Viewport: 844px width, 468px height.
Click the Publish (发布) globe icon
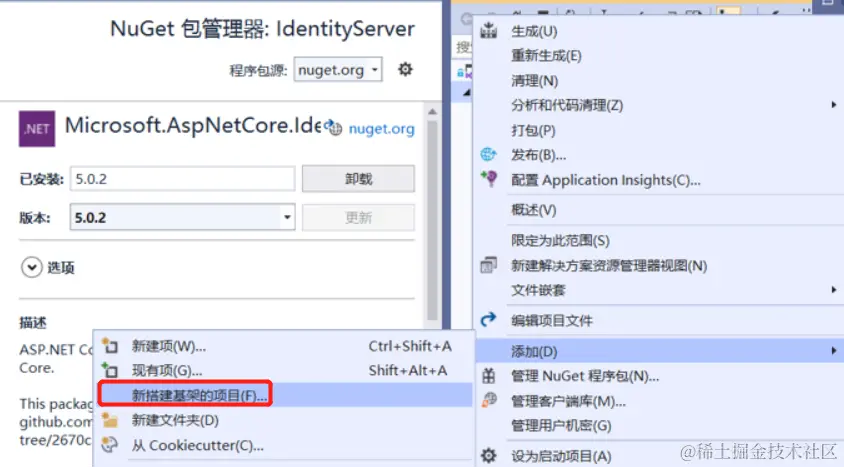(488, 155)
